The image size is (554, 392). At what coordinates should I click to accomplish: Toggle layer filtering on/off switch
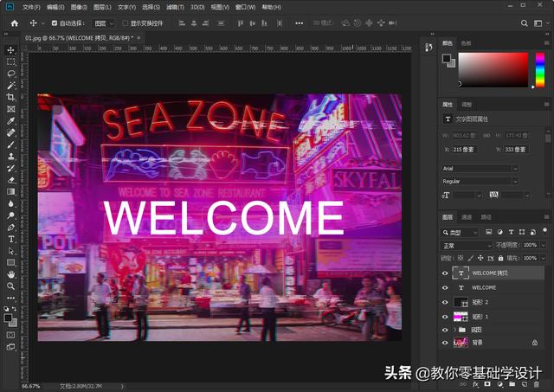[x=544, y=230]
